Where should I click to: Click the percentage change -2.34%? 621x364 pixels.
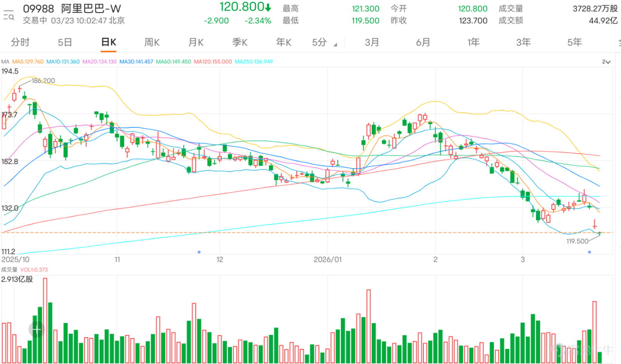[x=258, y=21]
